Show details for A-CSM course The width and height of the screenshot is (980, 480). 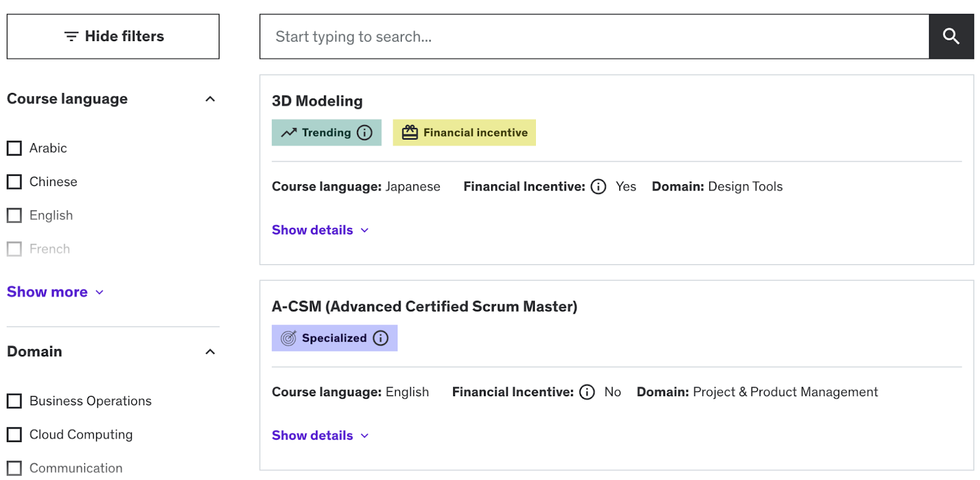click(x=320, y=435)
